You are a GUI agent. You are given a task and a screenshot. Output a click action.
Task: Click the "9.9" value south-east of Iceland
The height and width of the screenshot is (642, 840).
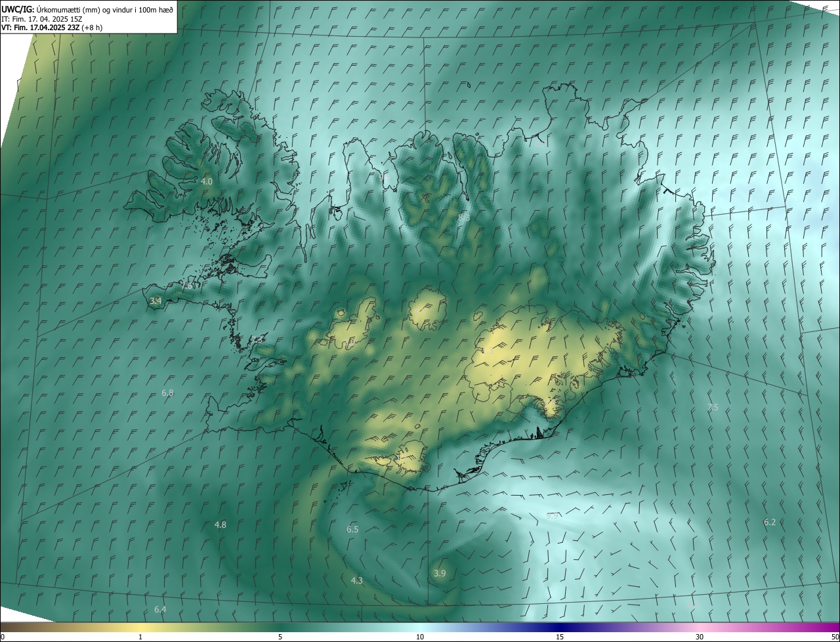pyautogui.click(x=552, y=516)
